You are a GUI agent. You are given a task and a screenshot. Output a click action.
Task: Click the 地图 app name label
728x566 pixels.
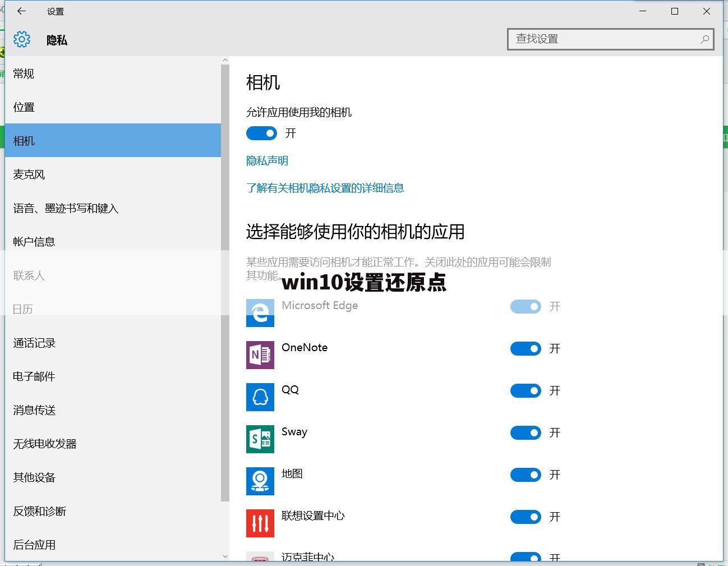292,473
